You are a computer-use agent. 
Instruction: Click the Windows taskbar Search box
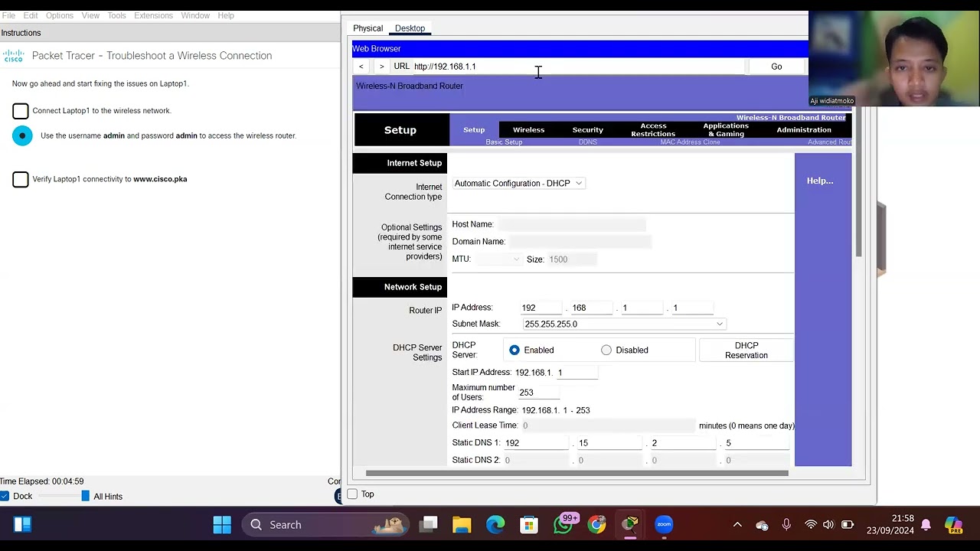click(325, 525)
